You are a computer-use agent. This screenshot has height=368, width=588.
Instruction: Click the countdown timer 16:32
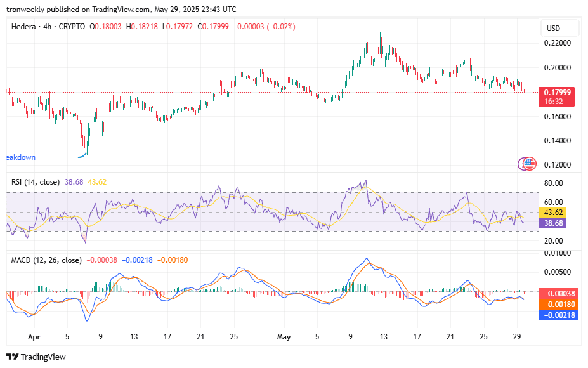click(x=554, y=102)
